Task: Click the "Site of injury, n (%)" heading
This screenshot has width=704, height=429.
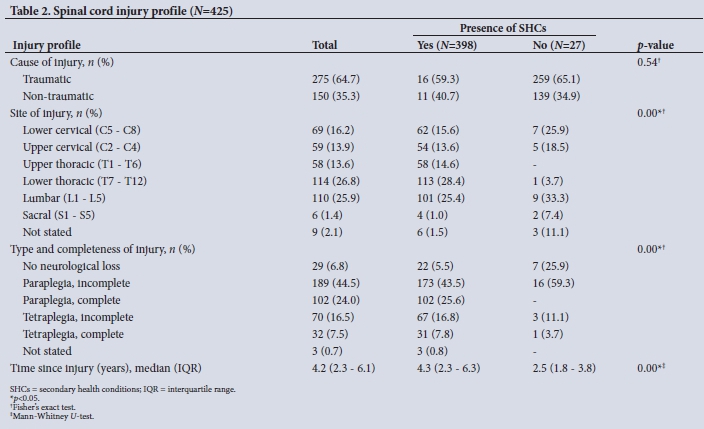Action: pyautogui.click(x=60, y=113)
